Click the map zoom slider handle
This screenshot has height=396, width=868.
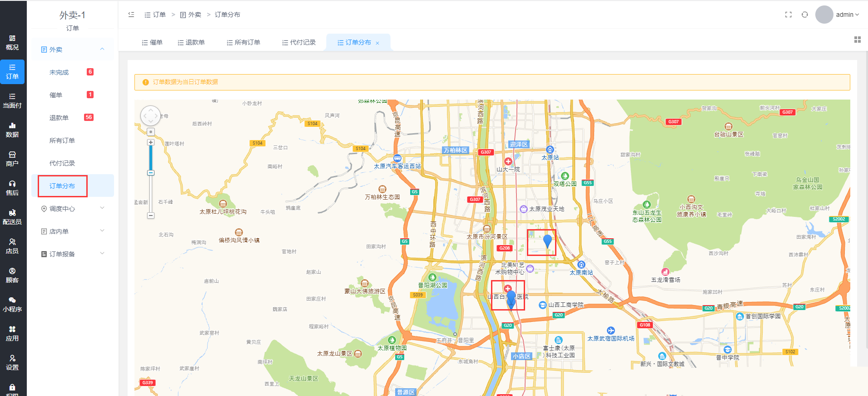(151, 173)
